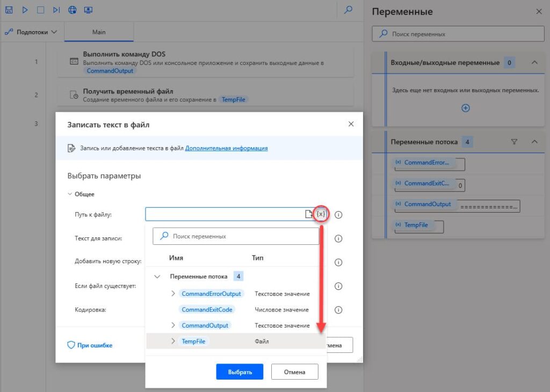Run the flow with the play icon
Viewport: 550px width, 392px height.
(25, 10)
